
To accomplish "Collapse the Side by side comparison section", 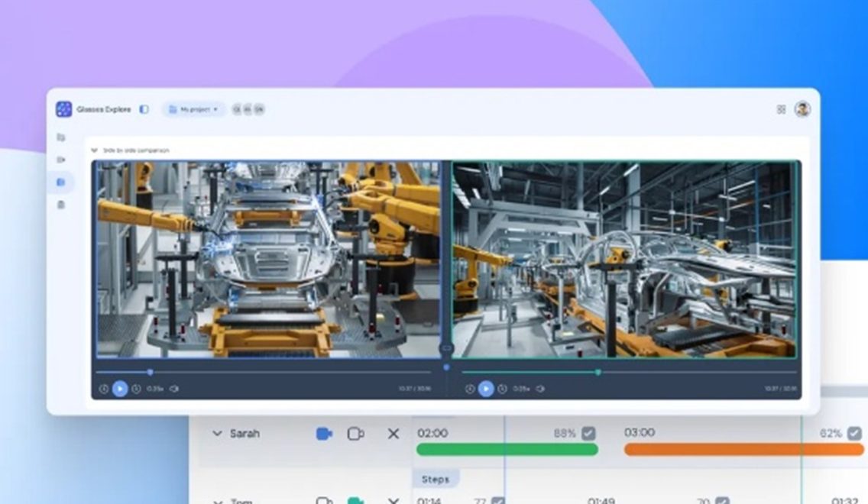I will coord(95,150).
